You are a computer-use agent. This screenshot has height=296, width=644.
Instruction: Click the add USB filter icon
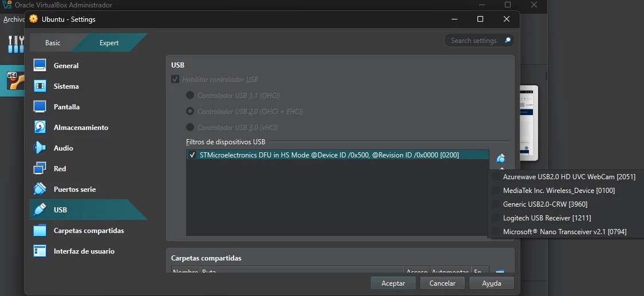click(x=500, y=159)
